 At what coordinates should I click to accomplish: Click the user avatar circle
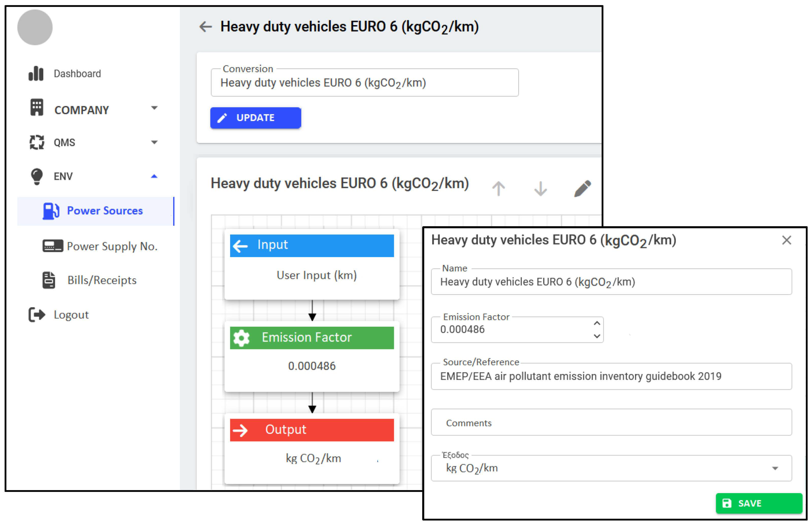tap(35, 27)
